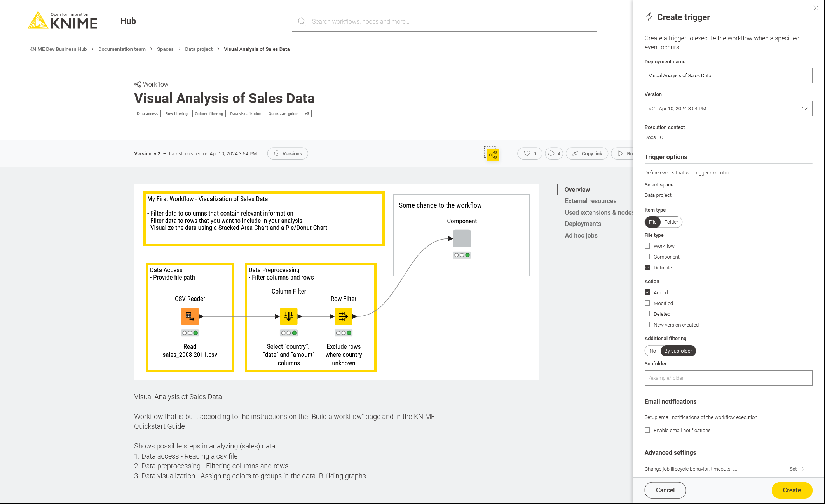Select Folder item type toggle
This screenshot has width=825, height=504.
[671, 222]
